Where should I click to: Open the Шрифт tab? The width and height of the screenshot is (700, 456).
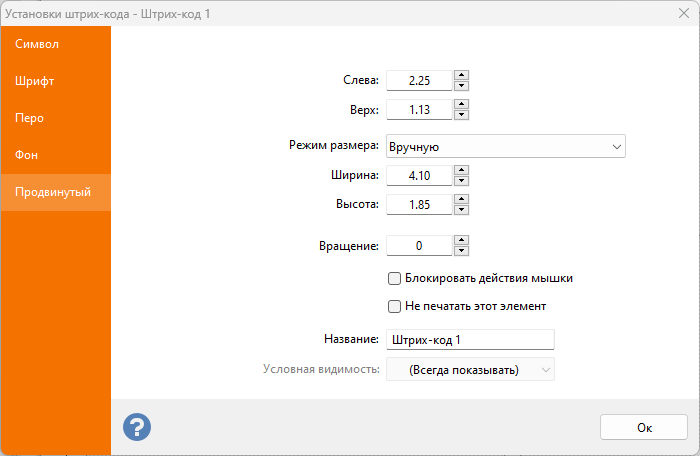pyautogui.click(x=35, y=81)
